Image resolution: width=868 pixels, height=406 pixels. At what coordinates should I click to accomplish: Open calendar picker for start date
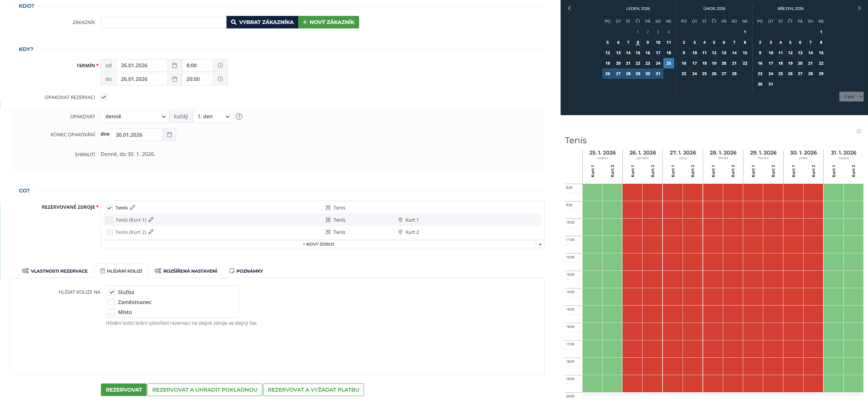pos(174,65)
